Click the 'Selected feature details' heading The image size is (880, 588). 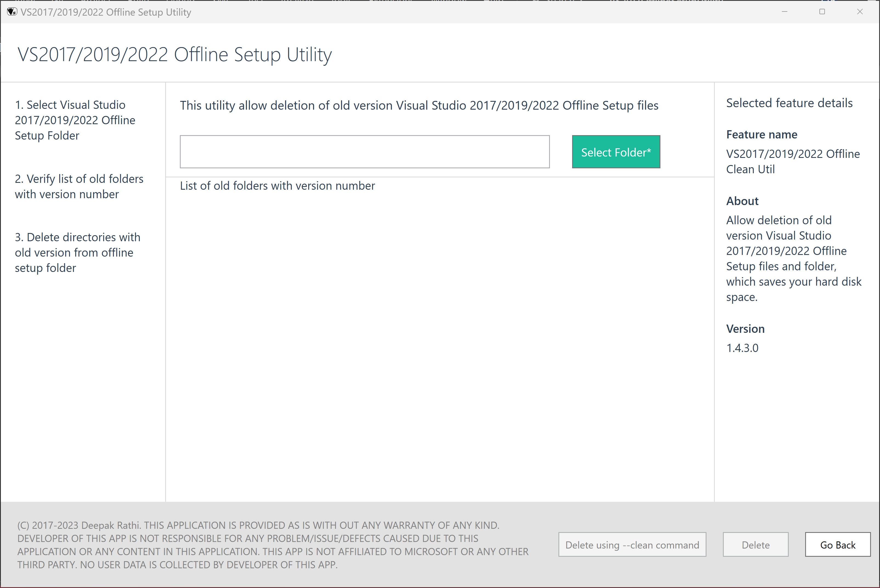tap(789, 103)
